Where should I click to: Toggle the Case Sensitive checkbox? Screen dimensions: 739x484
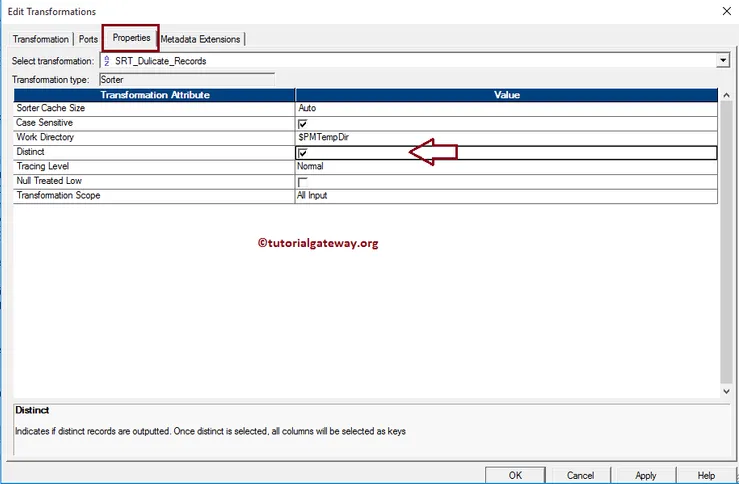(x=302, y=123)
